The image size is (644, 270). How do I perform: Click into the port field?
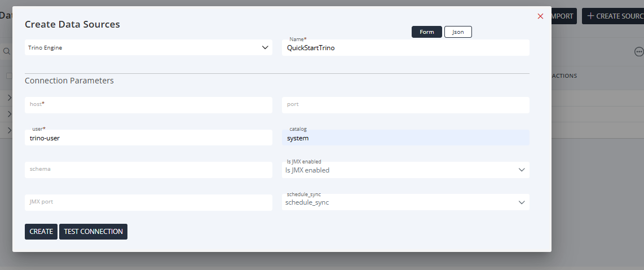pyautogui.click(x=405, y=105)
